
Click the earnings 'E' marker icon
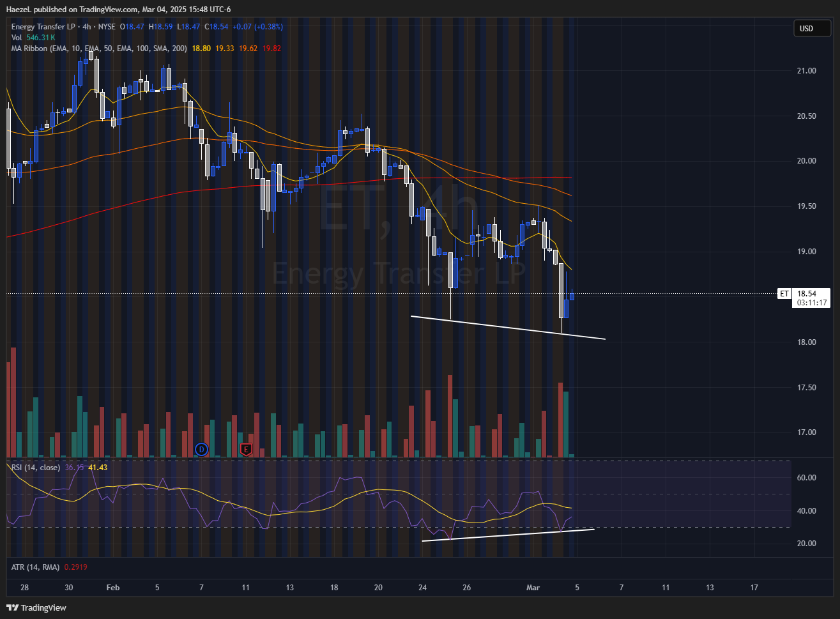pos(246,450)
